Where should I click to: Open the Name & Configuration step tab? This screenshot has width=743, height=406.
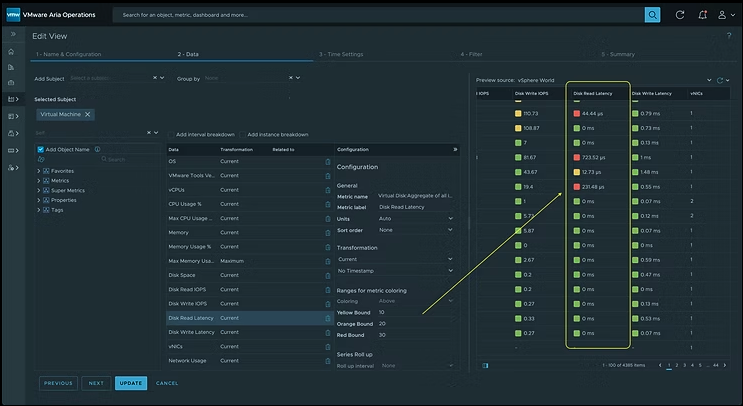pos(69,54)
